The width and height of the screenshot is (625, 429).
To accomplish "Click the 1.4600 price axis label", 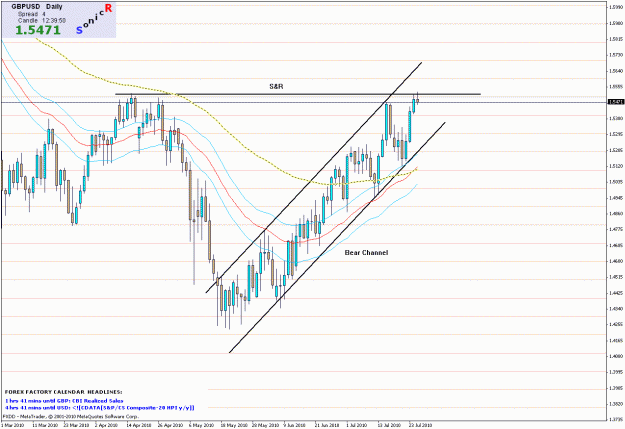I will (x=616, y=261).
